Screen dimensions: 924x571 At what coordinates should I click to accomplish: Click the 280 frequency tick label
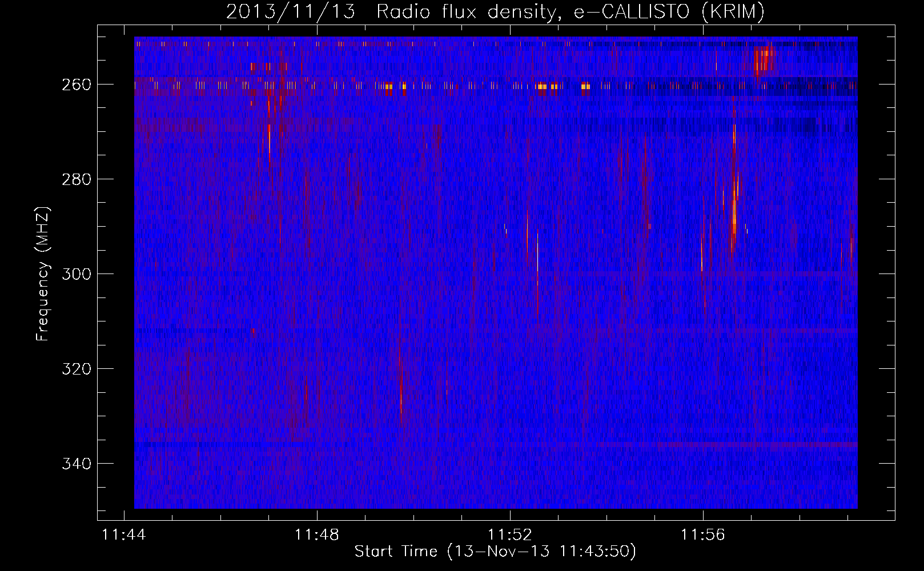(x=76, y=179)
